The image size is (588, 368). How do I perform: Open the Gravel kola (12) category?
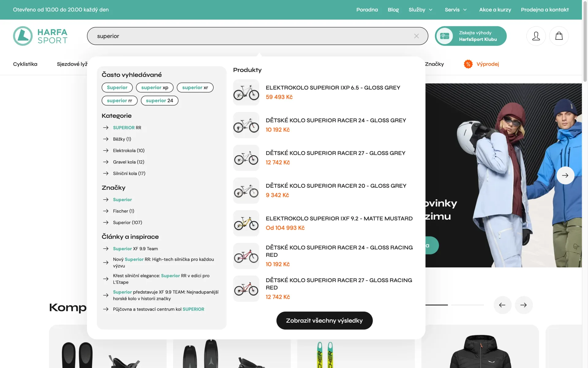click(x=129, y=162)
